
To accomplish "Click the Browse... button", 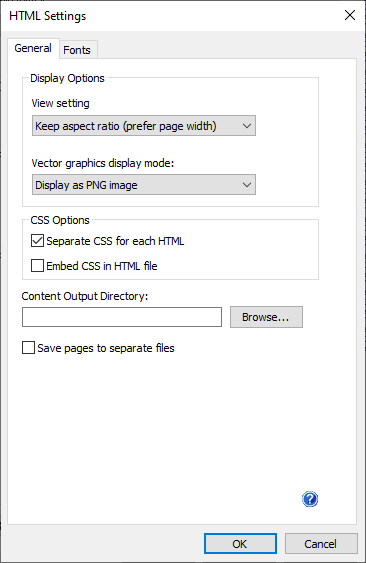I will (x=266, y=317).
